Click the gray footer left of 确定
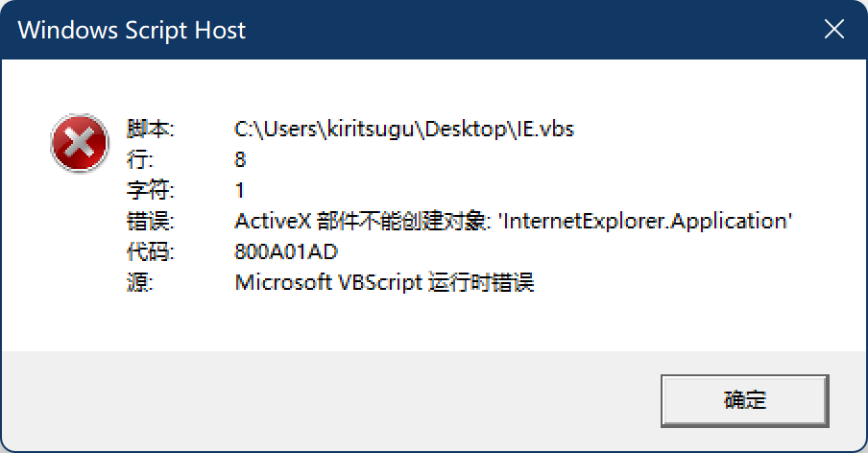Screen dimensions: 868x453 point(326,400)
